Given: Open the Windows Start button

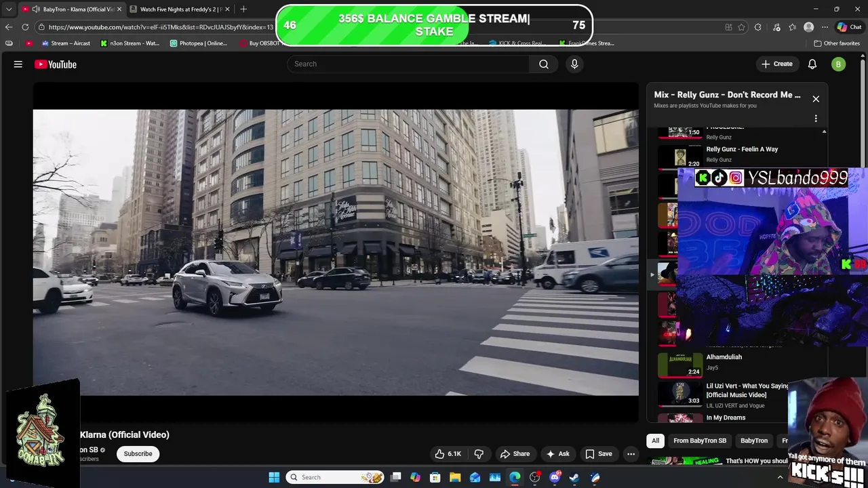Looking at the screenshot, I should (274, 477).
